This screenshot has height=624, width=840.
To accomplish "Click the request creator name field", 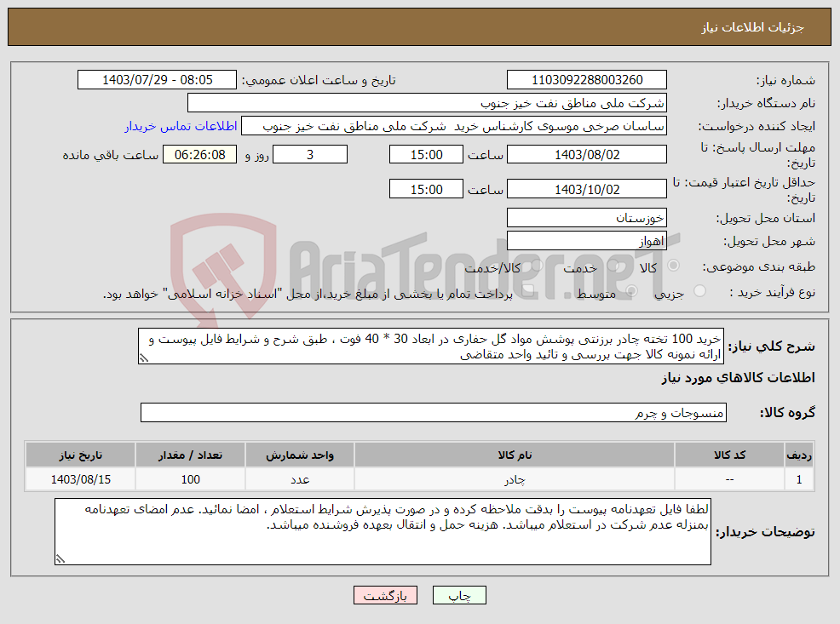I will point(454,126).
